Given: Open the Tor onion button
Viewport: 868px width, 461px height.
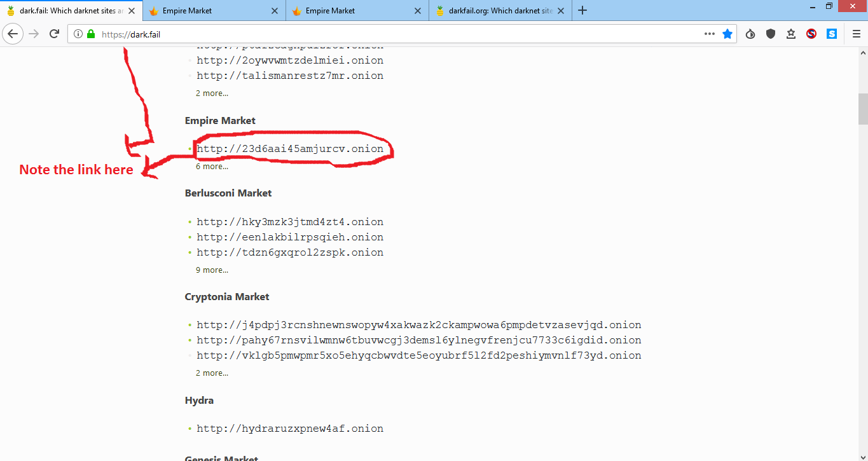Looking at the screenshot, I should 750,34.
